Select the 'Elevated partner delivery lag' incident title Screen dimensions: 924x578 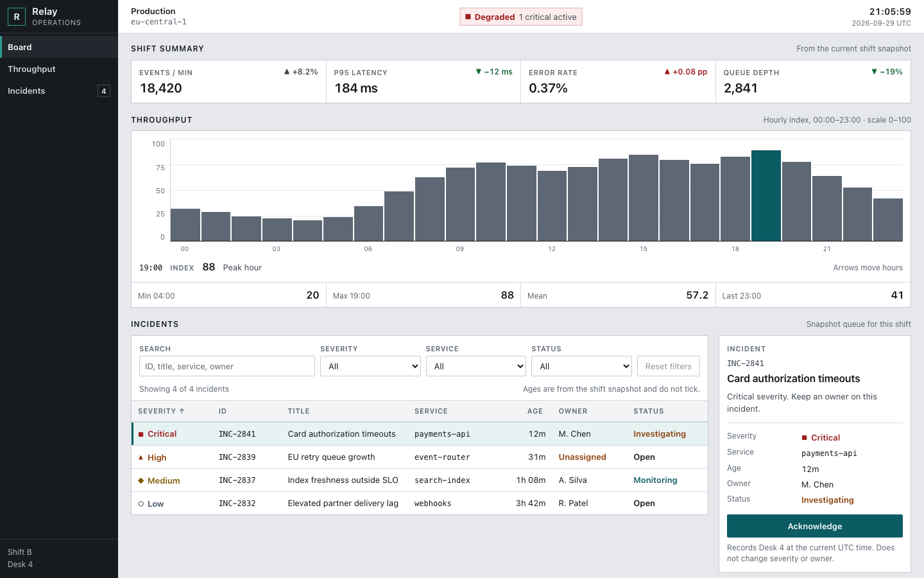click(x=343, y=504)
